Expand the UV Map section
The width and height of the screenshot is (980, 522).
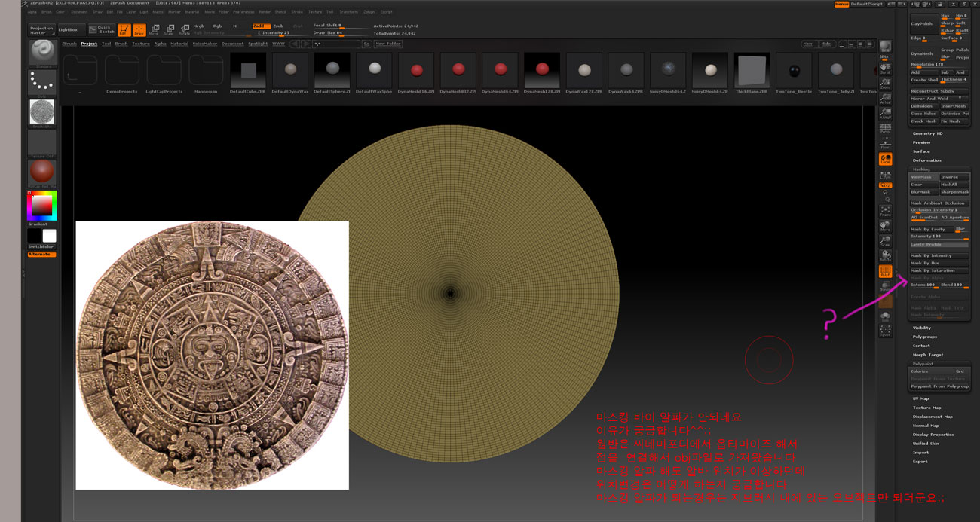(921, 398)
